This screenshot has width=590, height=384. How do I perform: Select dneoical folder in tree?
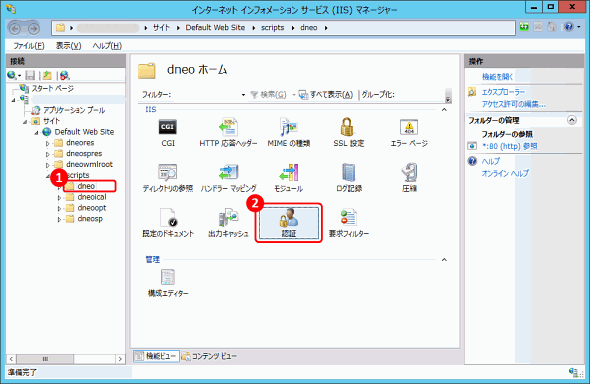tap(92, 197)
